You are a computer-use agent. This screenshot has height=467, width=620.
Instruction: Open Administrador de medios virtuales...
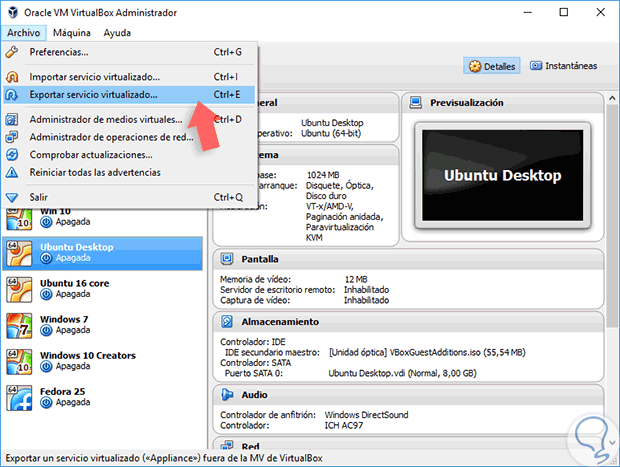[129, 119]
